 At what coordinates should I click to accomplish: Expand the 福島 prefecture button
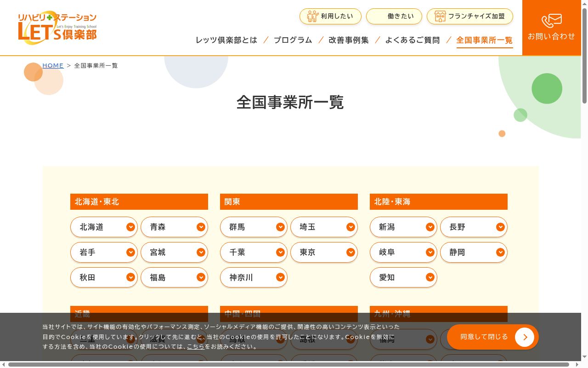174,277
